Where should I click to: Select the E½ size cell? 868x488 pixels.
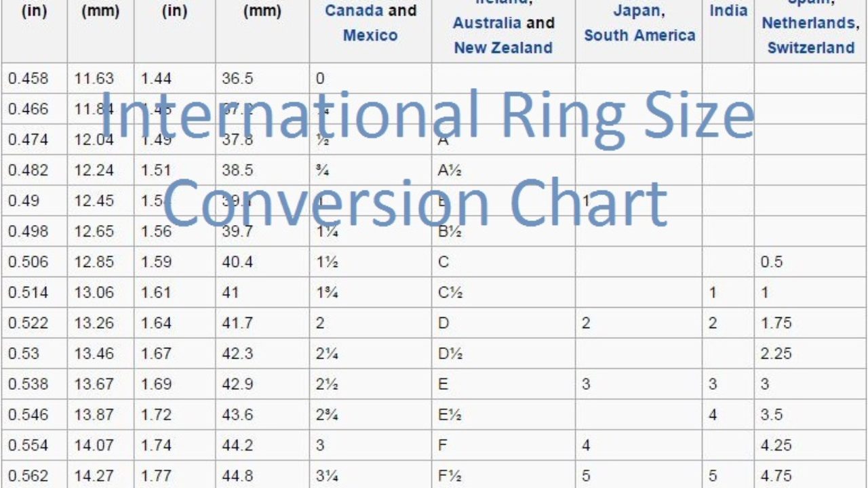503,415
